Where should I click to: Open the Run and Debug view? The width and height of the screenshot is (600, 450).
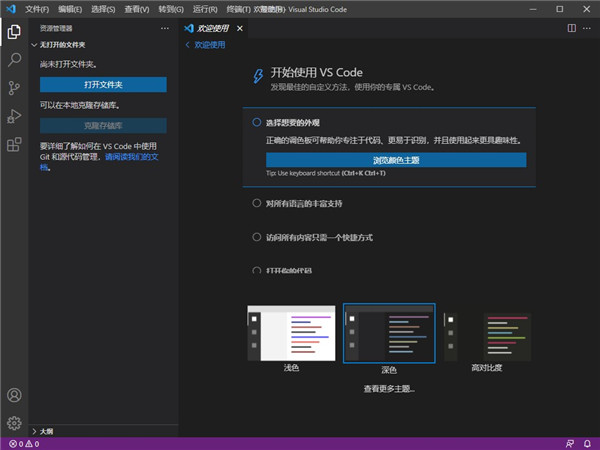[14, 116]
